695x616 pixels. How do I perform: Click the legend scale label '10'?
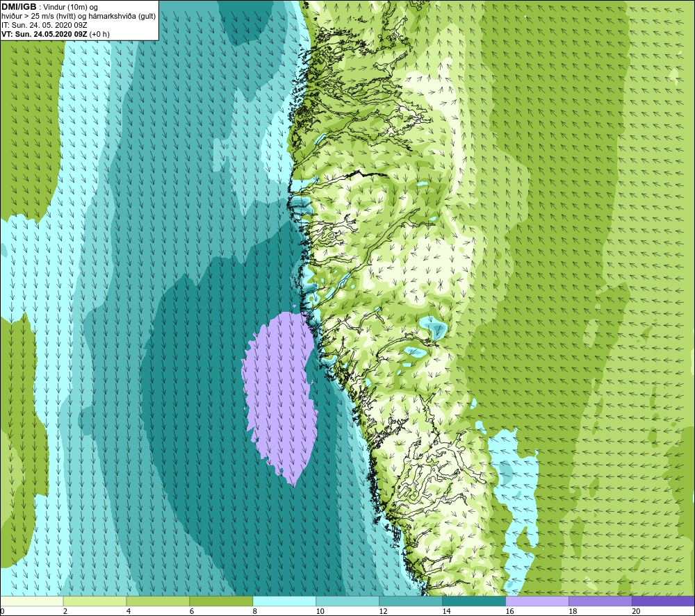(320, 611)
